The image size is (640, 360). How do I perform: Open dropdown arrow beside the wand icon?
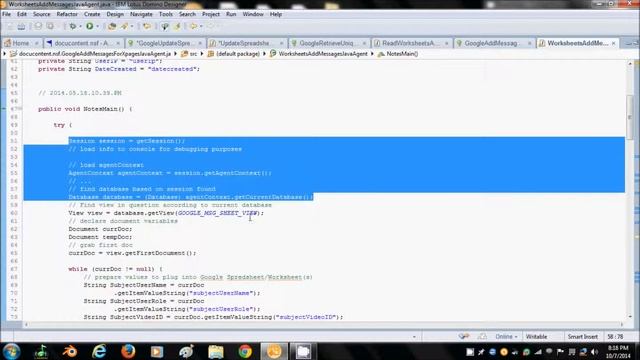click(x=132, y=27)
